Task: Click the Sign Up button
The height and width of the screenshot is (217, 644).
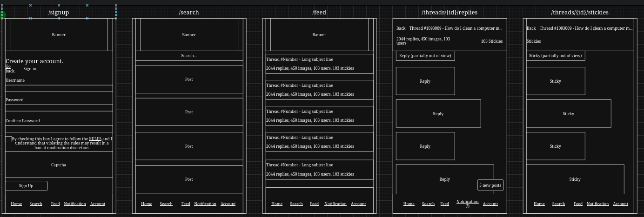Action: tap(26, 186)
